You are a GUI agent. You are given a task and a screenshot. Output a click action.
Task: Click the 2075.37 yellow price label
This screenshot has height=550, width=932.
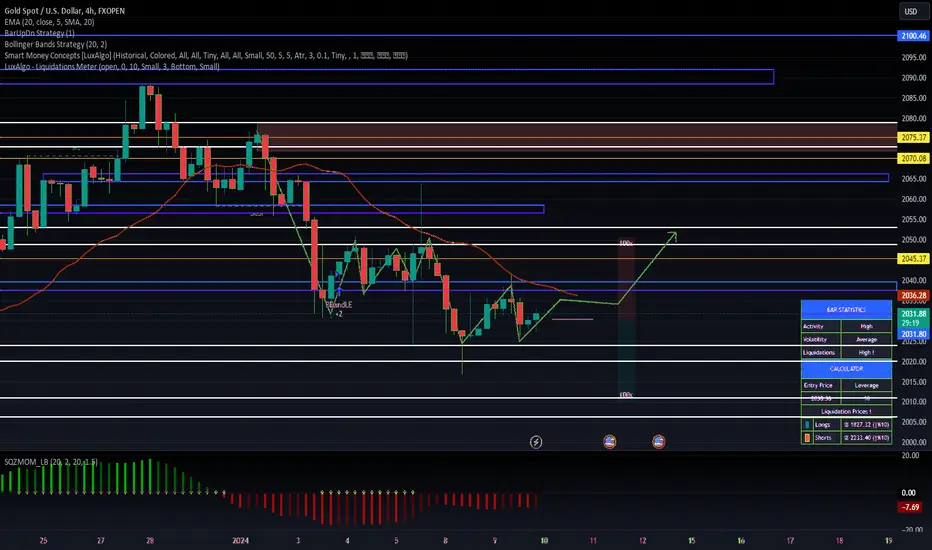pyautogui.click(x=914, y=137)
